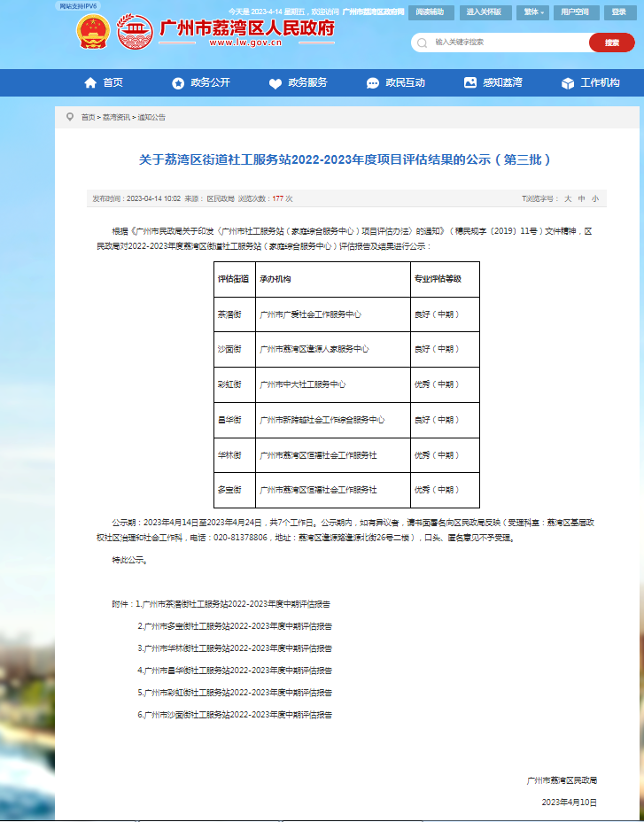This screenshot has height=822, width=644.
Task: Open the 政民互动 navigation menu item
Action: pyautogui.click(x=406, y=83)
